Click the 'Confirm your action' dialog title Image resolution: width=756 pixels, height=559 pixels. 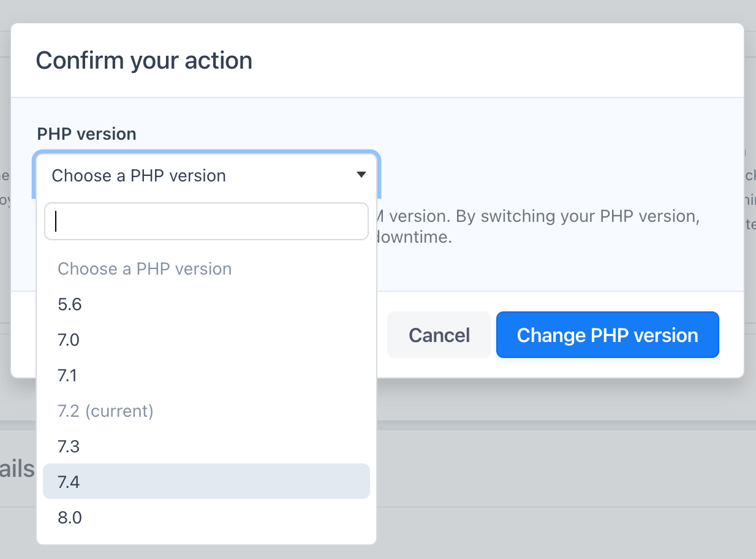(145, 60)
